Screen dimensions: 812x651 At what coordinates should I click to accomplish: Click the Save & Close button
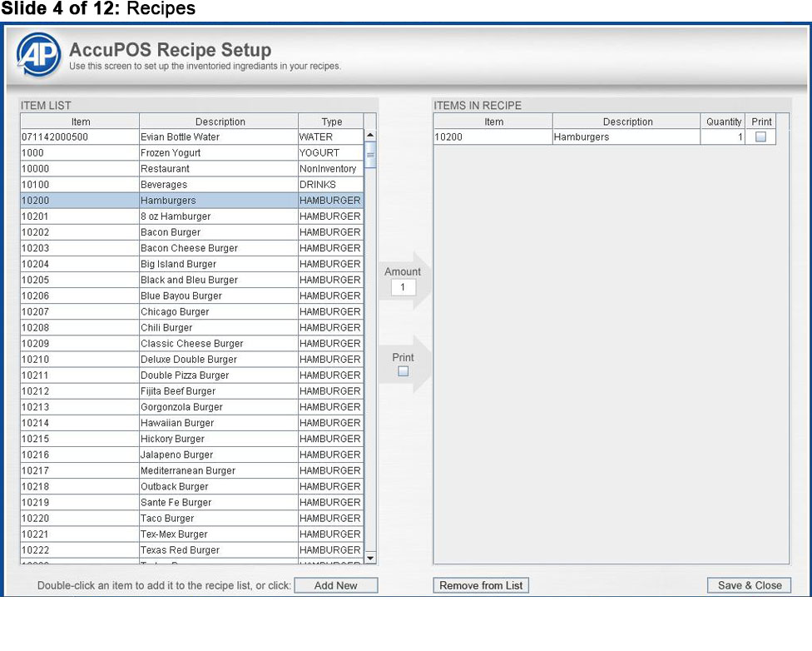749,585
